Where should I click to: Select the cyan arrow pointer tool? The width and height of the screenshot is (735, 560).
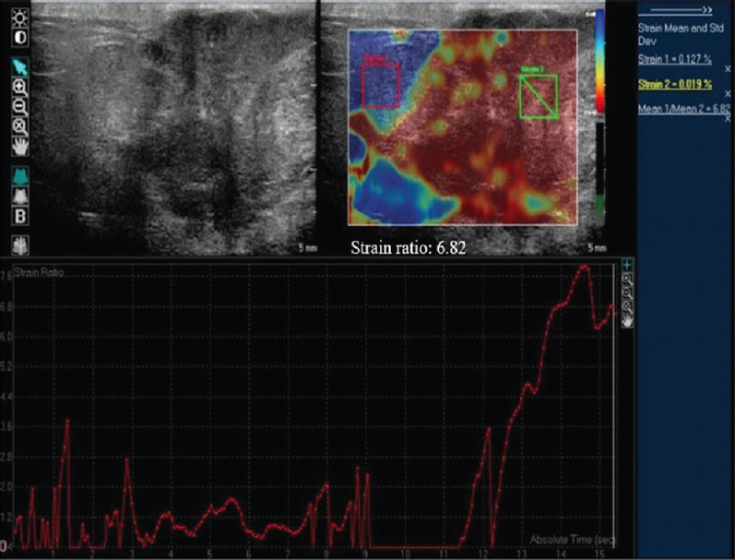pos(20,67)
